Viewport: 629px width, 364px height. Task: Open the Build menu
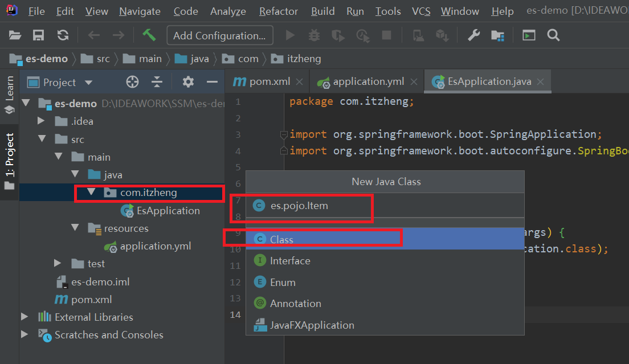(323, 11)
